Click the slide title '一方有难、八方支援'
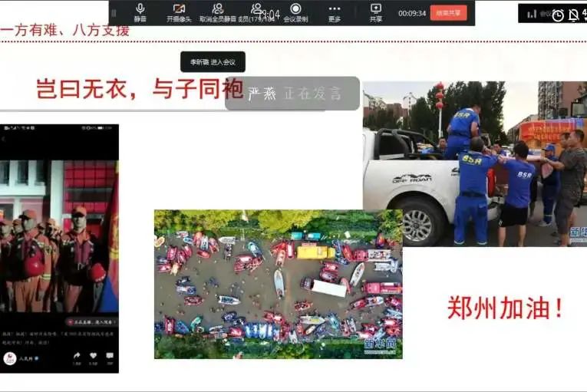587x392 pixels. coord(64,31)
